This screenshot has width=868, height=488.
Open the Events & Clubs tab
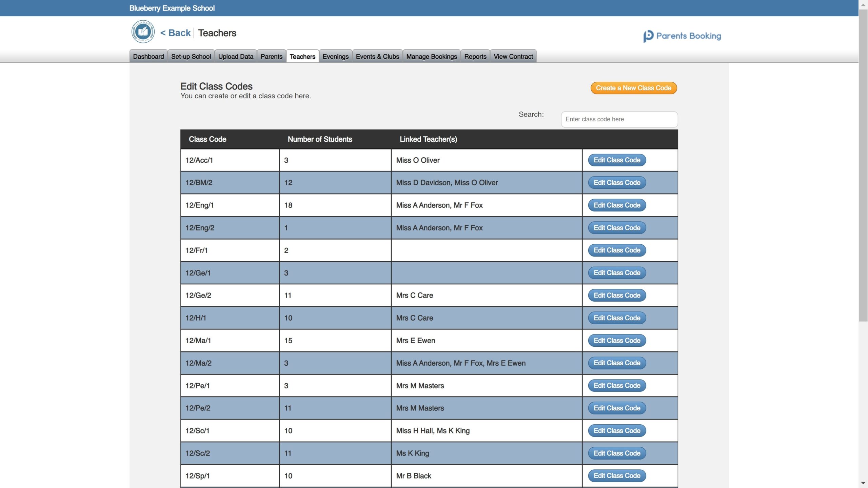click(377, 56)
